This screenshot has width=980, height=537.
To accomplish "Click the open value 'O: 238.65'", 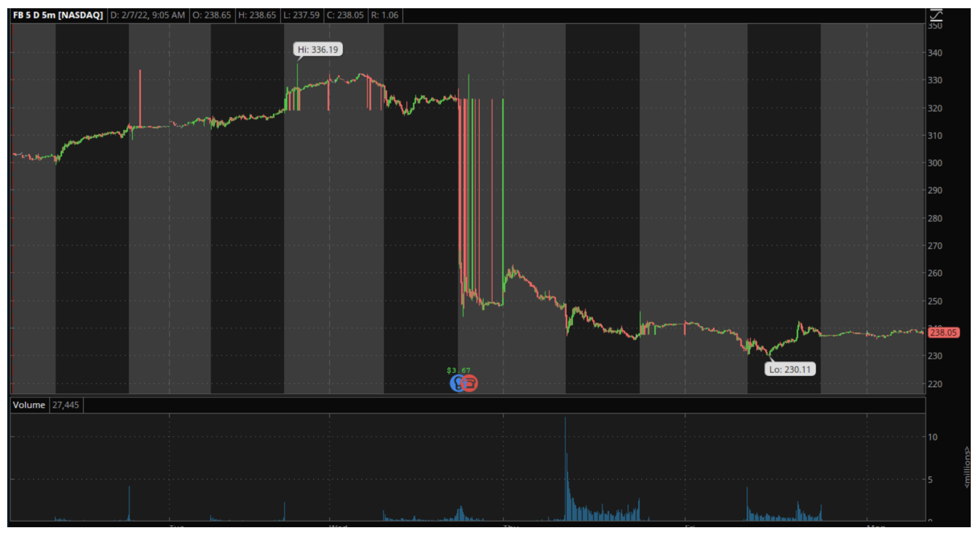I will pyautogui.click(x=212, y=15).
